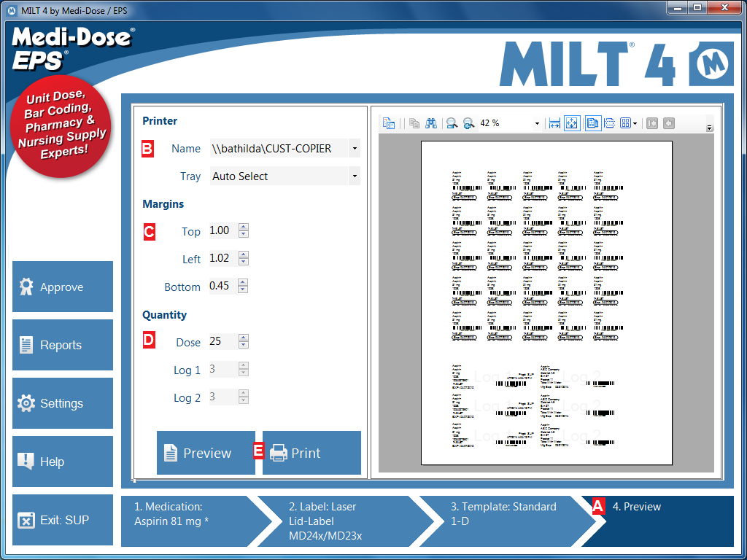The image size is (747, 560).
Task: Click the Approve button
Action: click(x=63, y=287)
